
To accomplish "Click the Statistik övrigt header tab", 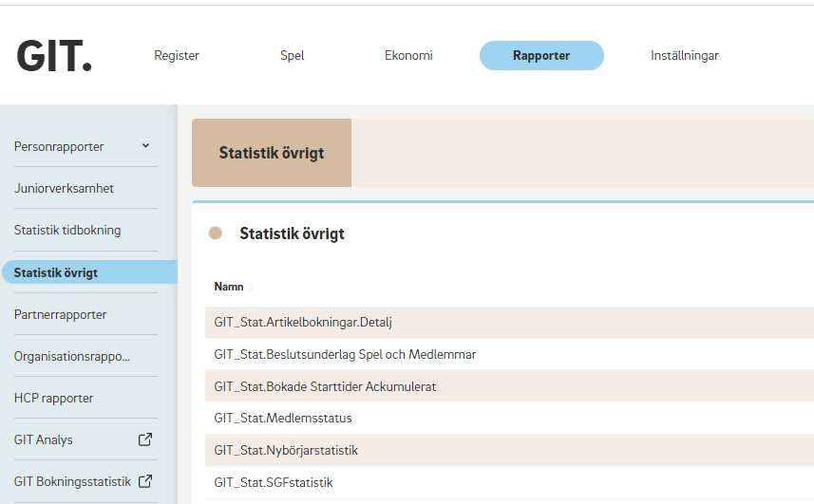I will pos(272,153).
